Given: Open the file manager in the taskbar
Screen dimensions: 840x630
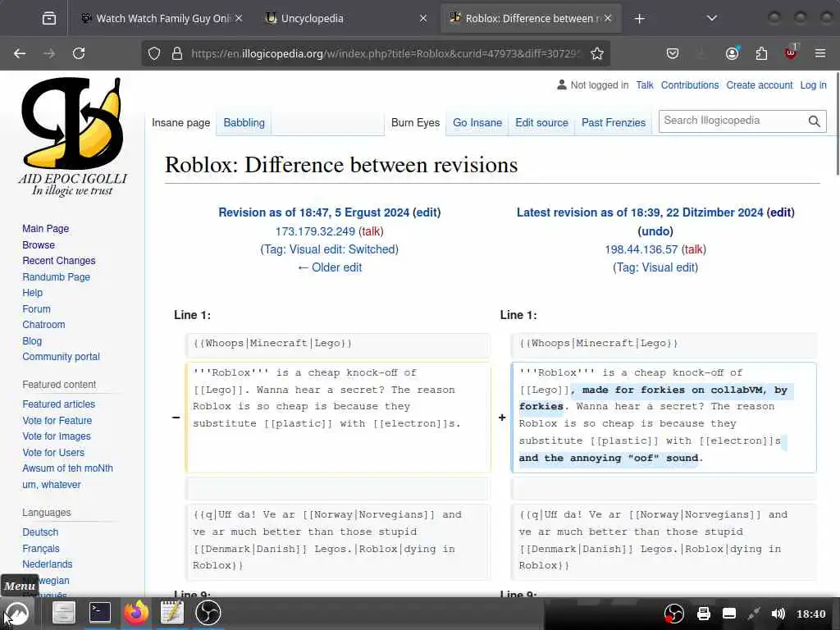Looking at the screenshot, I should click(x=63, y=612).
